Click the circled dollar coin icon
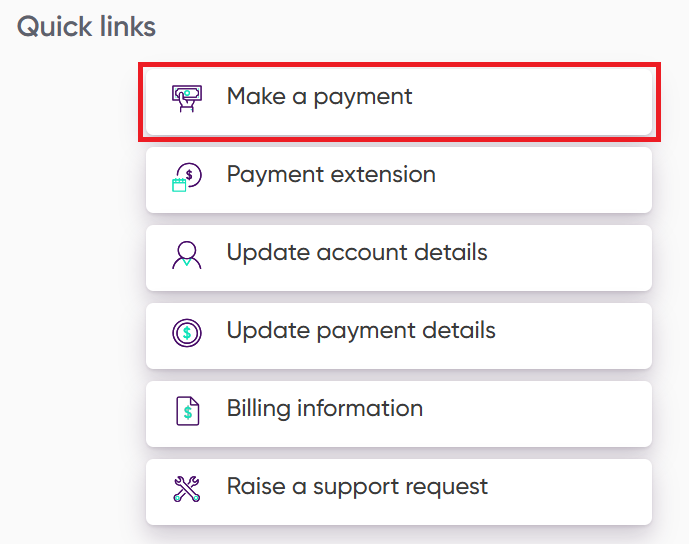 click(x=186, y=333)
